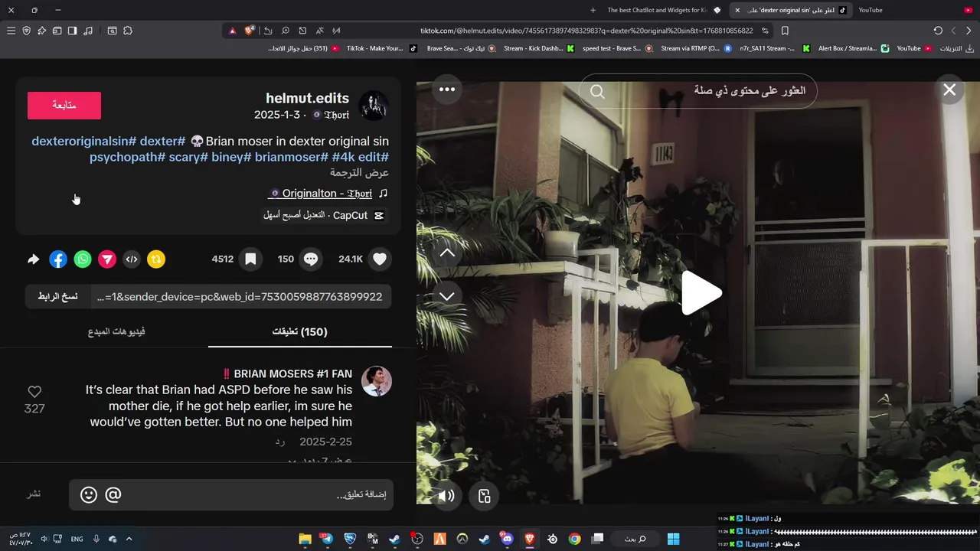Click the extensions puzzle icon
980x551 pixels.
coord(128,31)
